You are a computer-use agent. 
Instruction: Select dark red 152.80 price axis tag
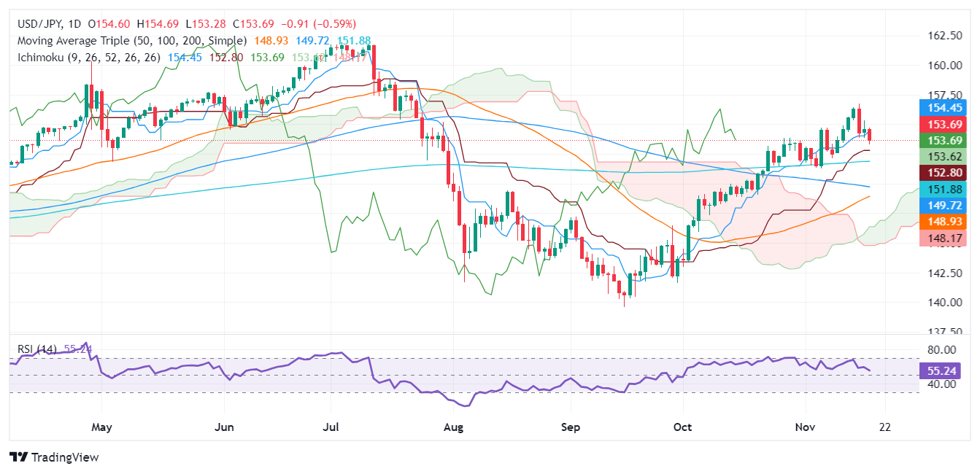click(x=946, y=172)
